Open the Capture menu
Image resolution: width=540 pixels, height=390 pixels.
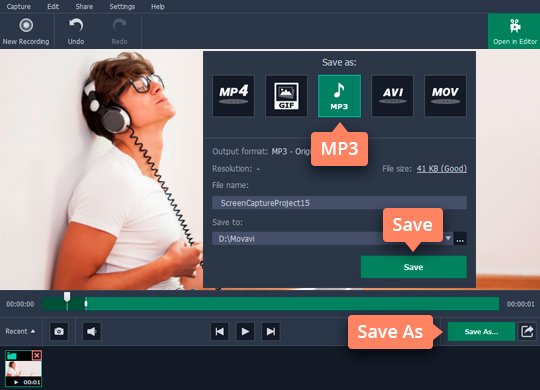(19, 7)
